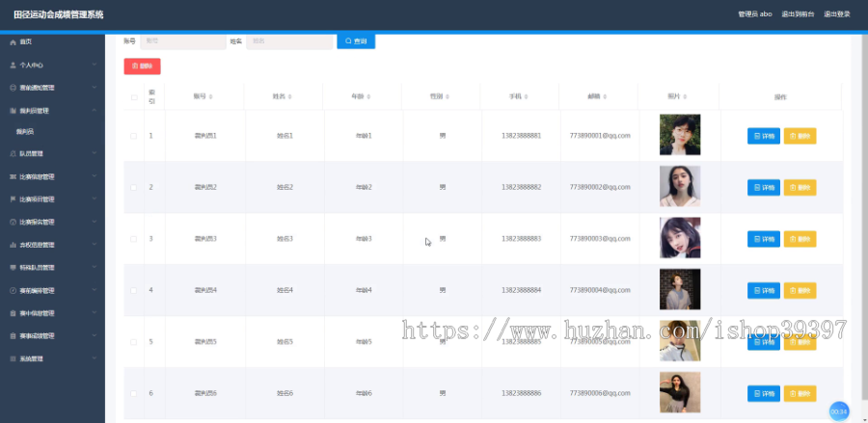Open the photo thumbnail in row 1
Viewport: 868px width, 423px height.
tap(680, 135)
